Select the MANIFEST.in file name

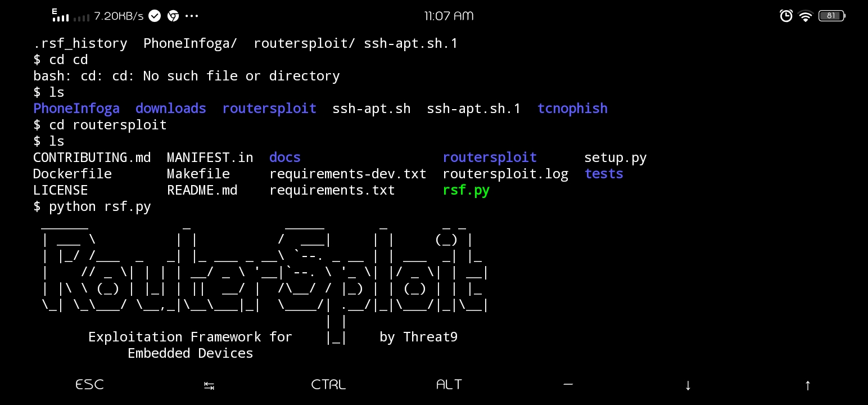tap(210, 157)
